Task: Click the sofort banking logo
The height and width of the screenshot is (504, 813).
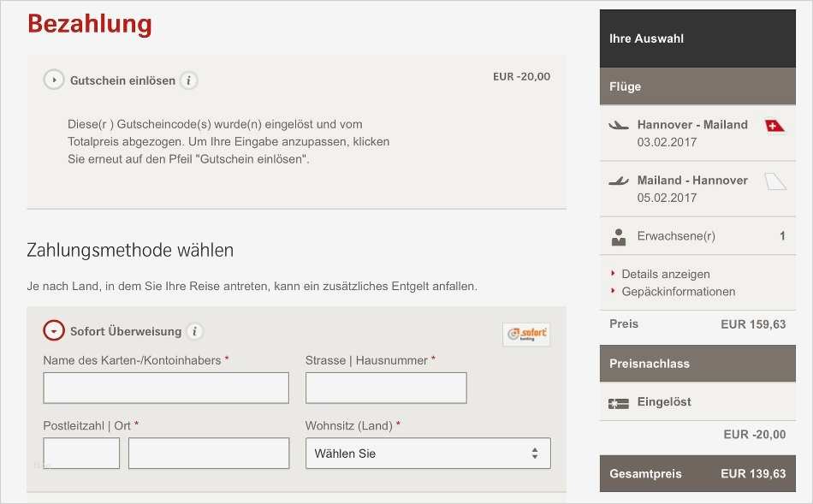Action: [x=525, y=334]
